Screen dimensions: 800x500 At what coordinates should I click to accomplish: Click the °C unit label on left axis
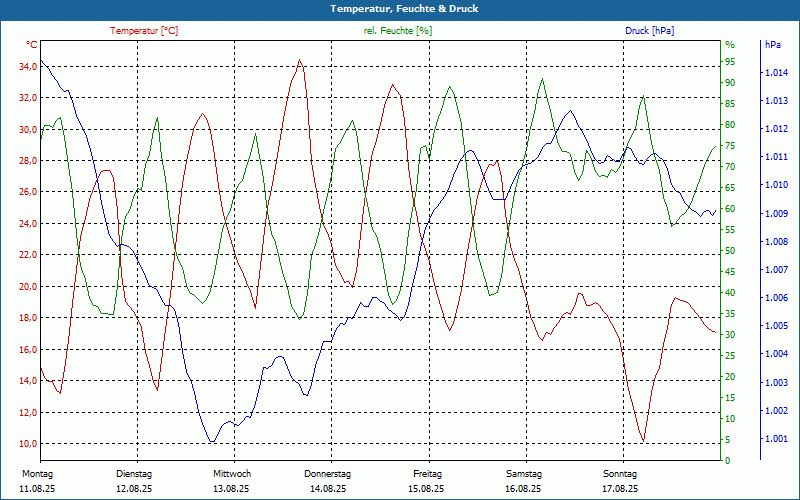point(31,45)
